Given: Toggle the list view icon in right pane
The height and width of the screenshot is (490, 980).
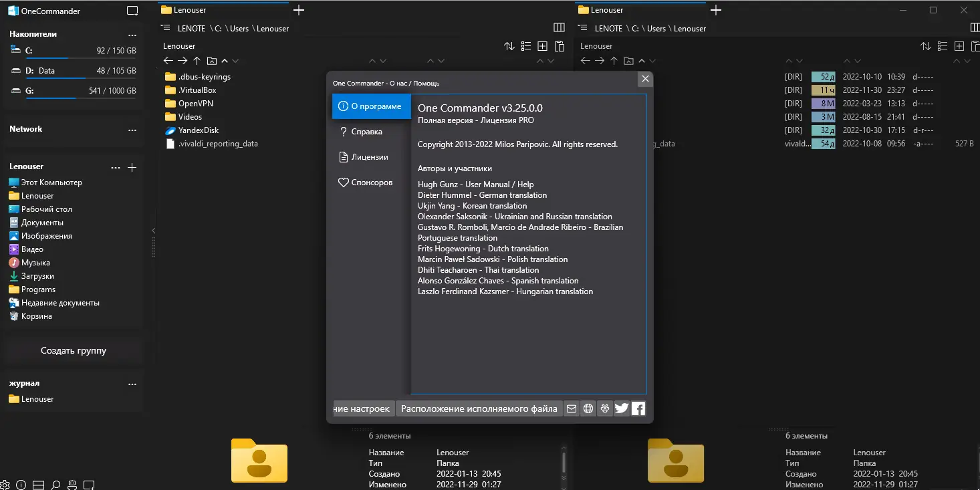Looking at the screenshot, I should pyautogui.click(x=943, y=46).
